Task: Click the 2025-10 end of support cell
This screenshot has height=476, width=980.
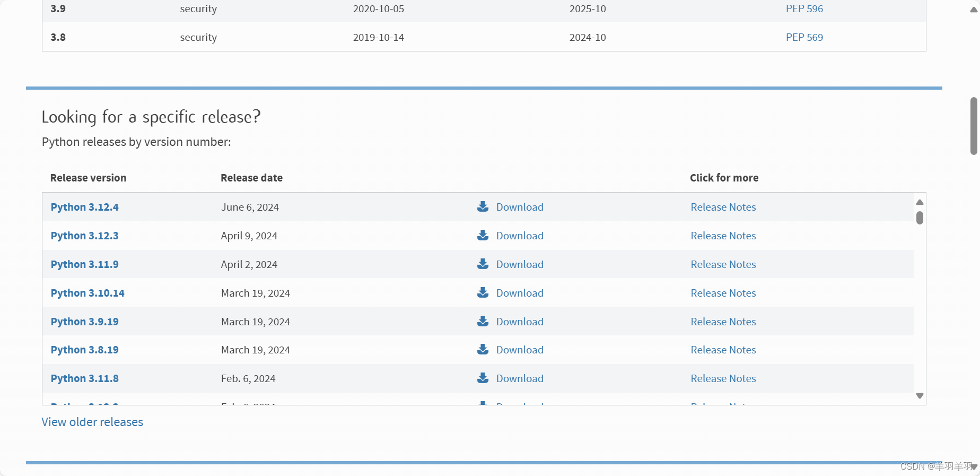Action: click(x=588, y=8)
